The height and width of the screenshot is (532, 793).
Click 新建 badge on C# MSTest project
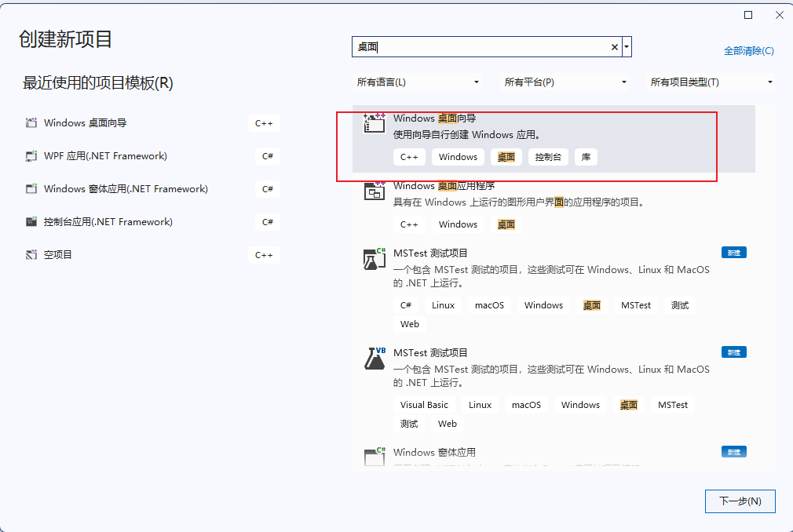click(x=734, y=253)
